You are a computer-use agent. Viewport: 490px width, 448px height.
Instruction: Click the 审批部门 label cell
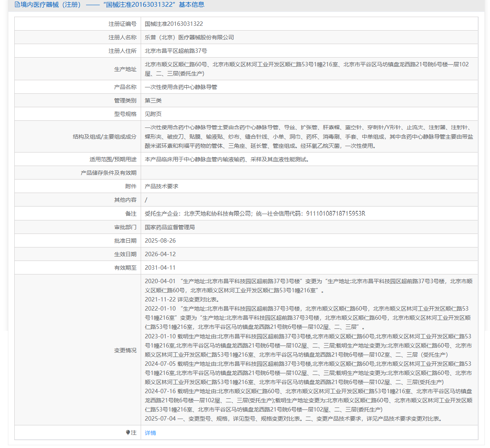tap(78, 227)
